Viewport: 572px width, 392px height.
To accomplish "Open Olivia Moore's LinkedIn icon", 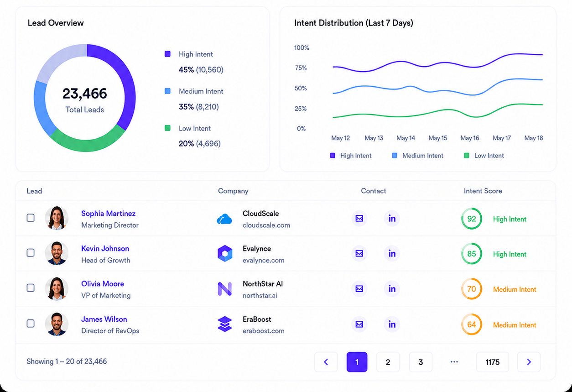I will point(392,289).
